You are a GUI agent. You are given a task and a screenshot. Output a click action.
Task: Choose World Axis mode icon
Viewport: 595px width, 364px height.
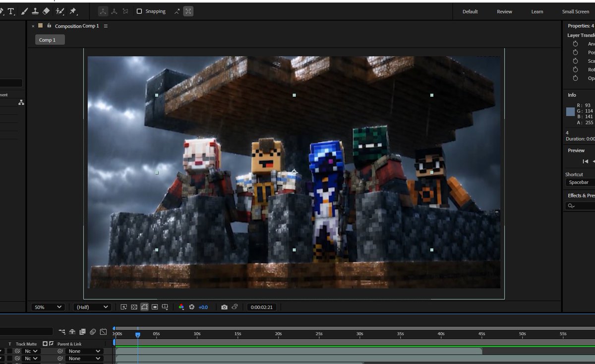(114, 11)
